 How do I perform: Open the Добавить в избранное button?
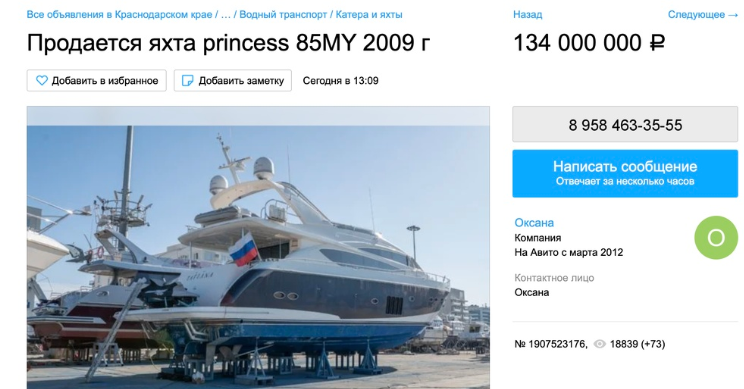(x=97, y=81)
